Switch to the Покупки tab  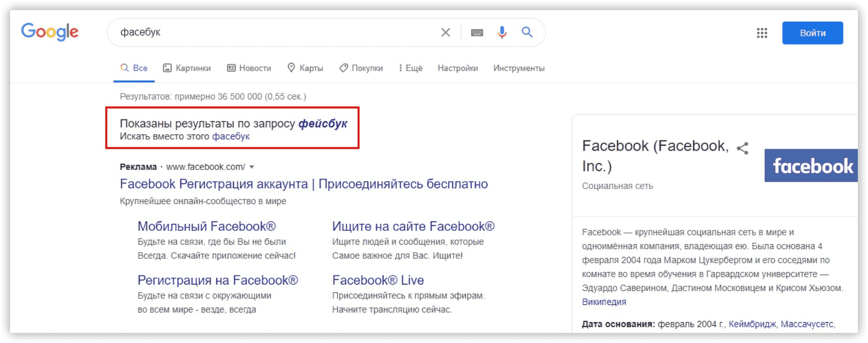pos(361,68)
